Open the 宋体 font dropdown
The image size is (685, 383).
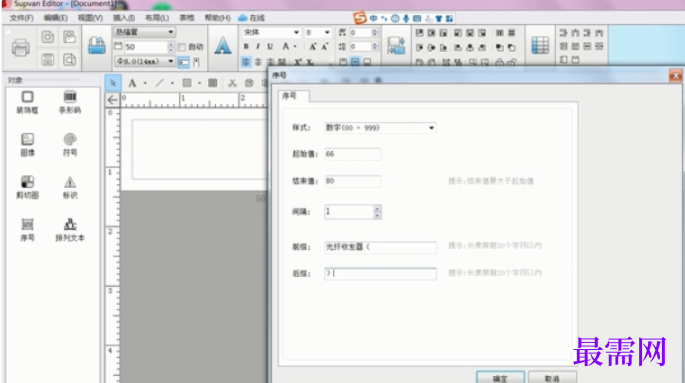coord(271,32)
